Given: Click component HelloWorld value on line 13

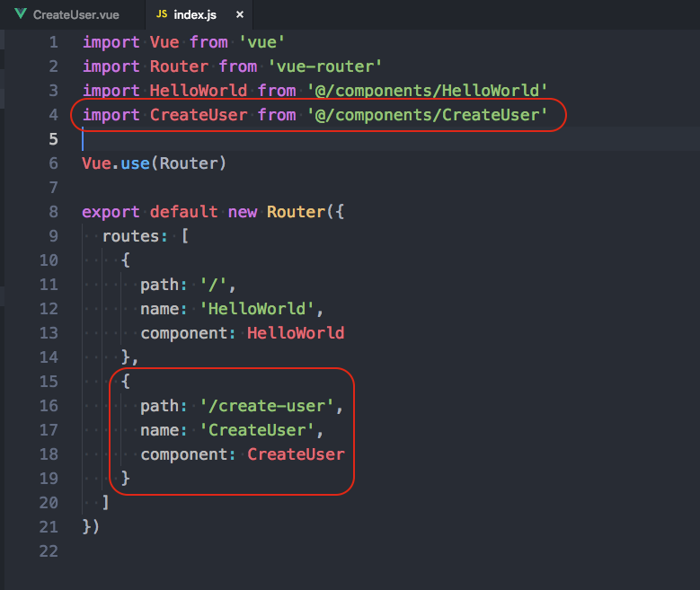Looking at the screenshot, I should click(296, 333).
